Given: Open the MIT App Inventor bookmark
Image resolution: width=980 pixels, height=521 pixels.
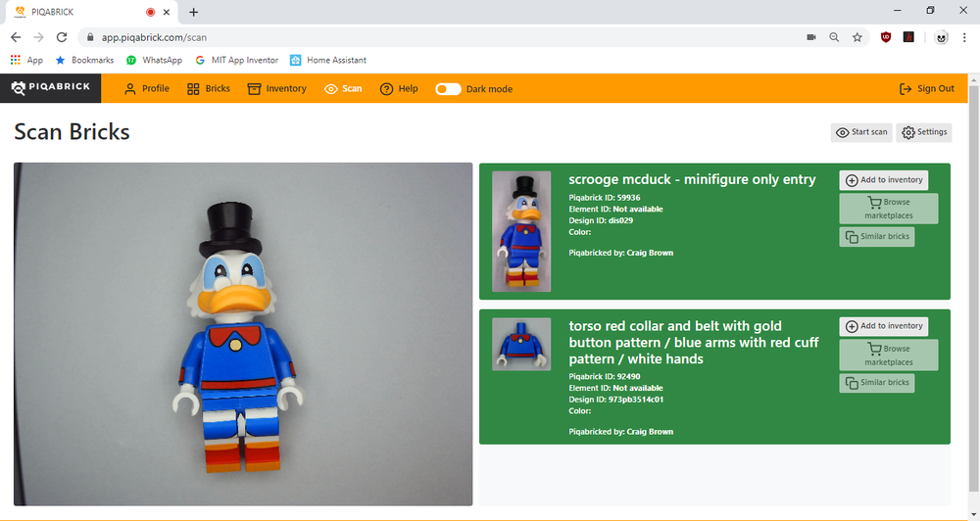Looking at the screenshot, I should tap(237, 60).
